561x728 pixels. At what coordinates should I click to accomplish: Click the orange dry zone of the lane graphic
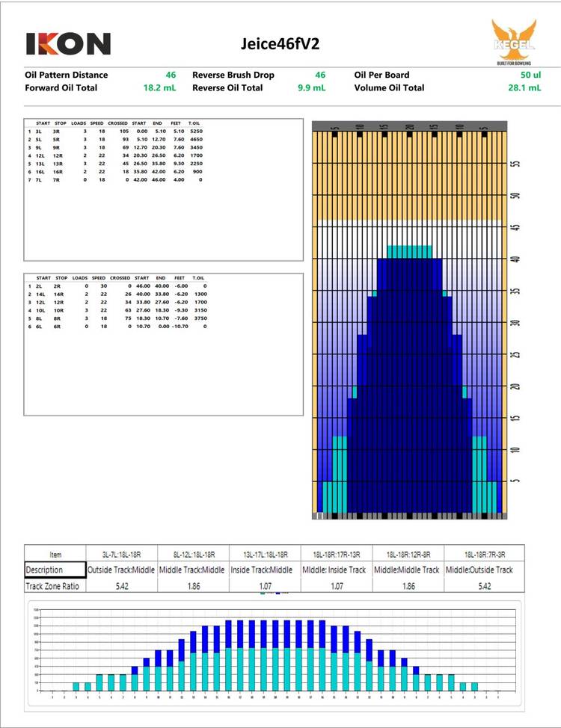coord(409,179)
